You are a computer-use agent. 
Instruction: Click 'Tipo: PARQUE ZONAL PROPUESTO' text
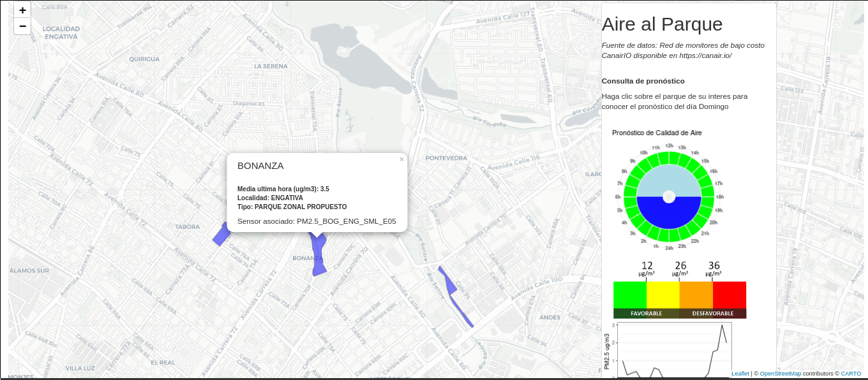(x=292, y=207)
